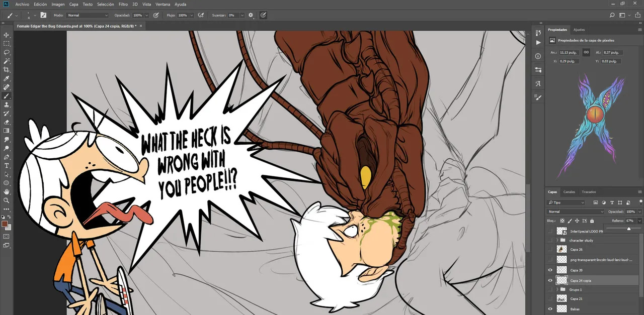Toggle pressure for size icon
The image size is (644, 315).
coord(263,16)
